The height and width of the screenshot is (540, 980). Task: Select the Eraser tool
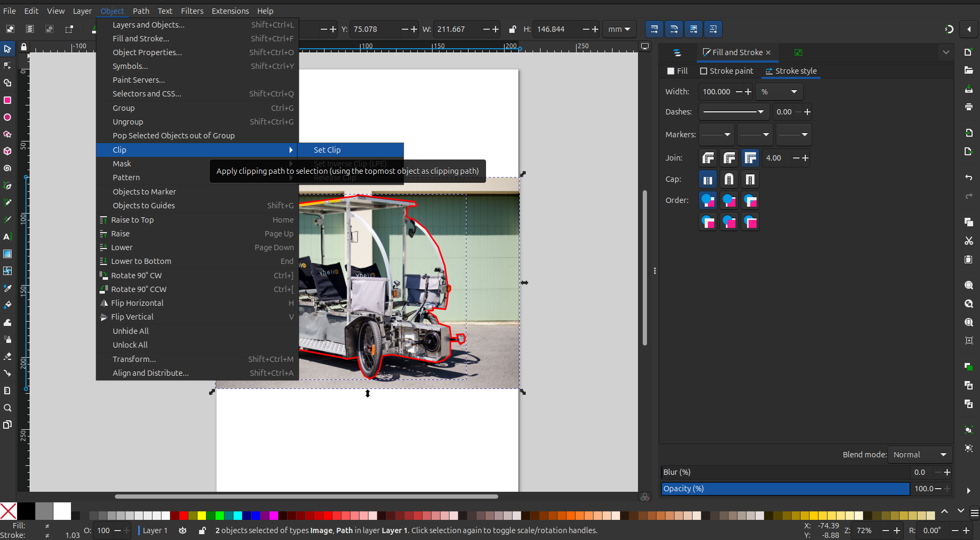(x=7, y=356)
